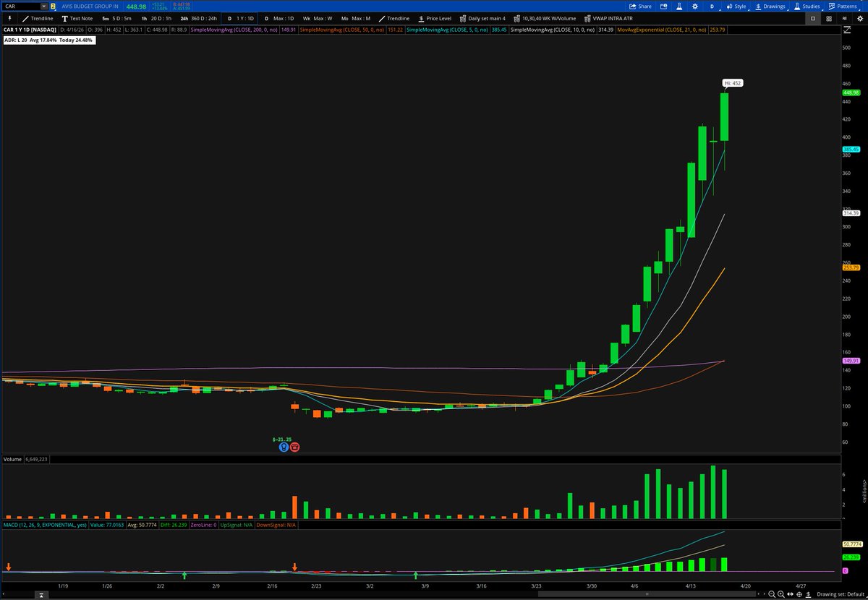Click the 448.98 last price axis label
The image size is (868, 600).
tap(851, 93)
